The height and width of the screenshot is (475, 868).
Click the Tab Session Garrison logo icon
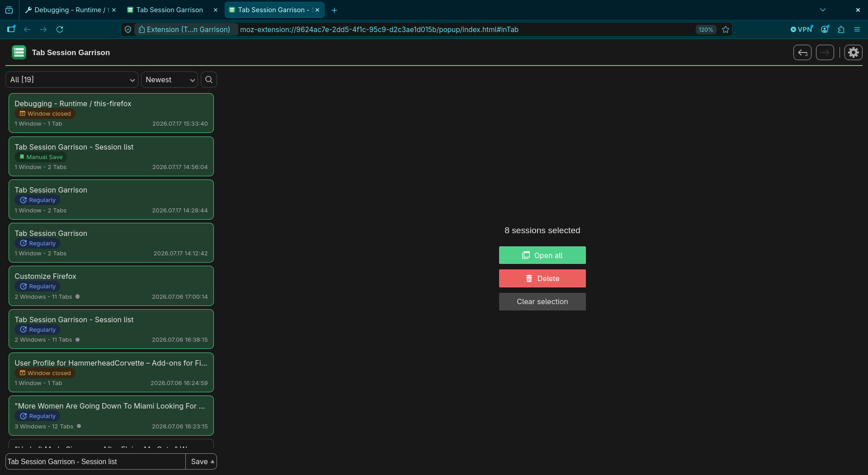[19, 52]
